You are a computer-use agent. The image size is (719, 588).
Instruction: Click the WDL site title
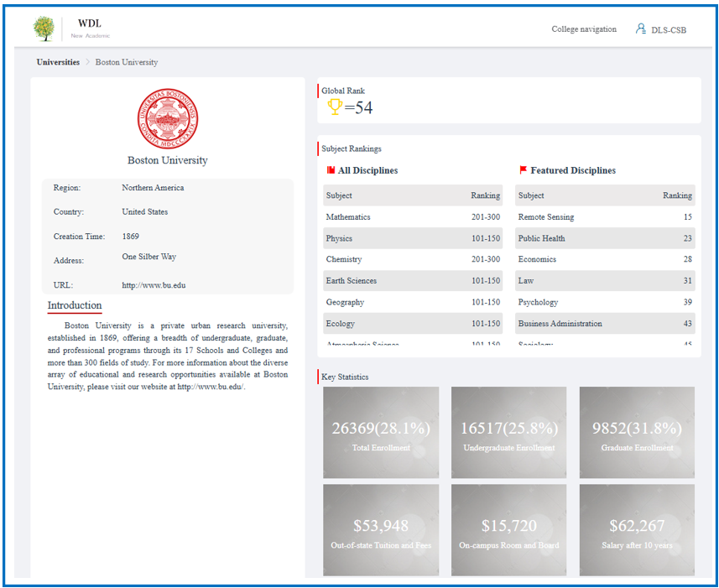[90, 23]
